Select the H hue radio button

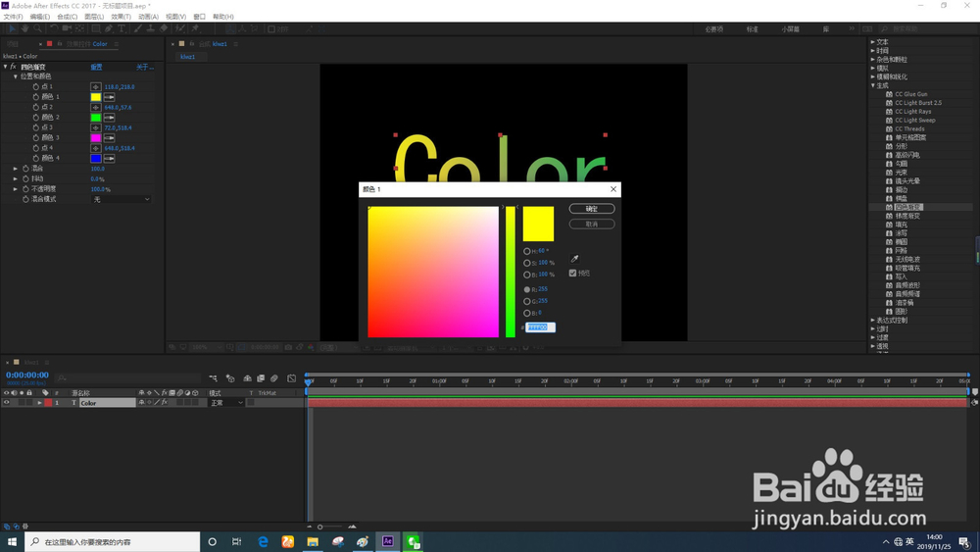[x=527, y=251]
